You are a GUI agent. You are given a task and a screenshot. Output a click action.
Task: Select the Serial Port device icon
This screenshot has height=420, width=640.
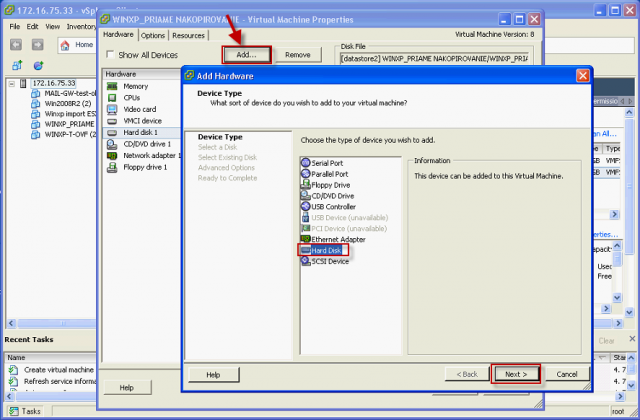305,163
